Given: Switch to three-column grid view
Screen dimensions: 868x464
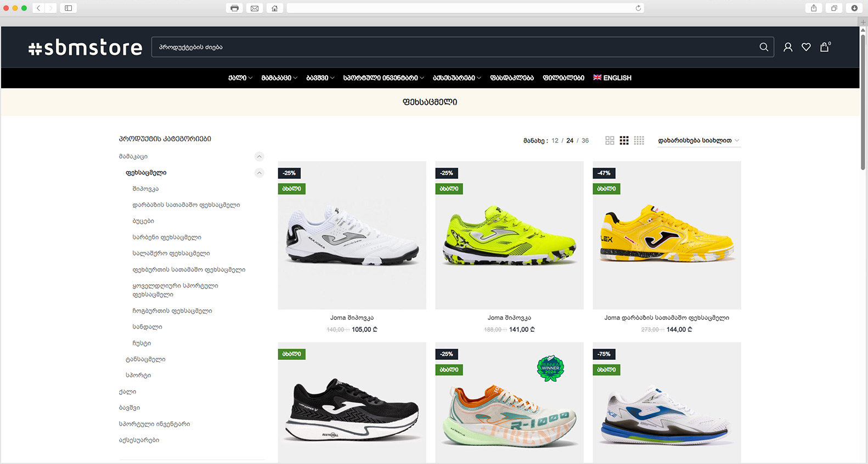Looking at the screenshot, I should [624, 140].
